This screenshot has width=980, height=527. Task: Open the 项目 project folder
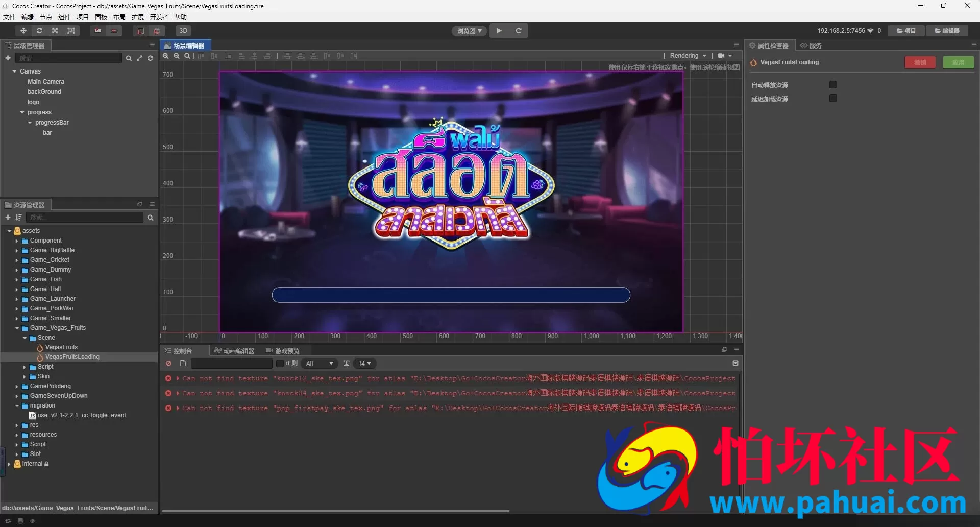(906, 31)
